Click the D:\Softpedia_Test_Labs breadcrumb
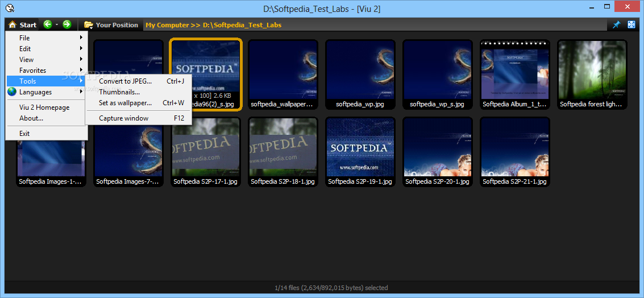 click(242, 25)
